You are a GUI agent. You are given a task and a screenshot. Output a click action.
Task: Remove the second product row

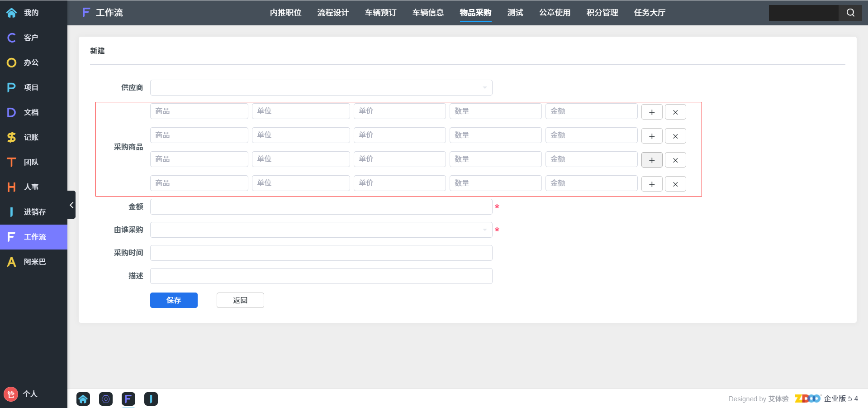pos(675,136)
